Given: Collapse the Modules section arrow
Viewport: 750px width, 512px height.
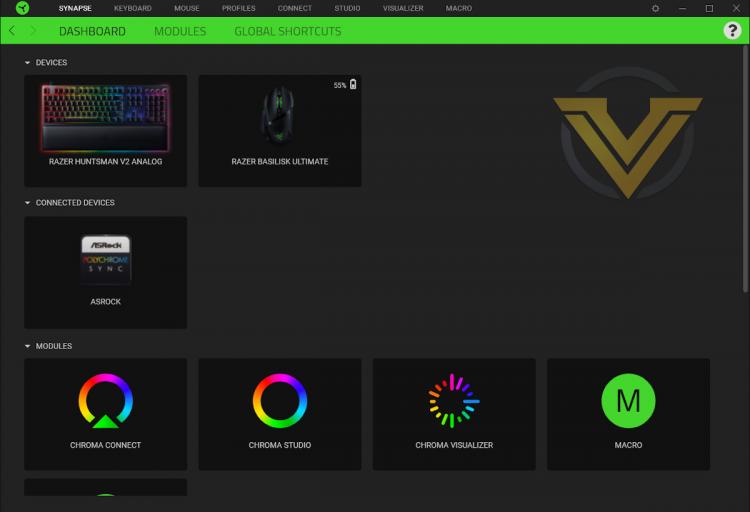Looking at the screenshot, I should 27,346.
